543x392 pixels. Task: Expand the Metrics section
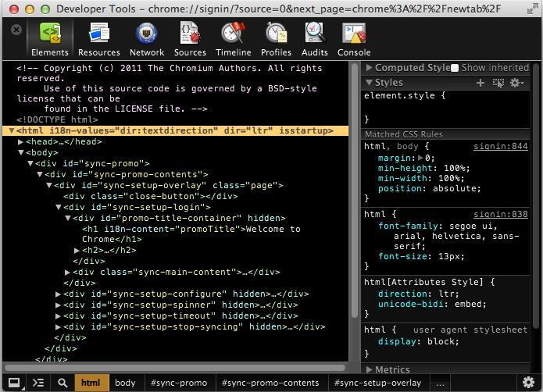(x=370, y=370)
